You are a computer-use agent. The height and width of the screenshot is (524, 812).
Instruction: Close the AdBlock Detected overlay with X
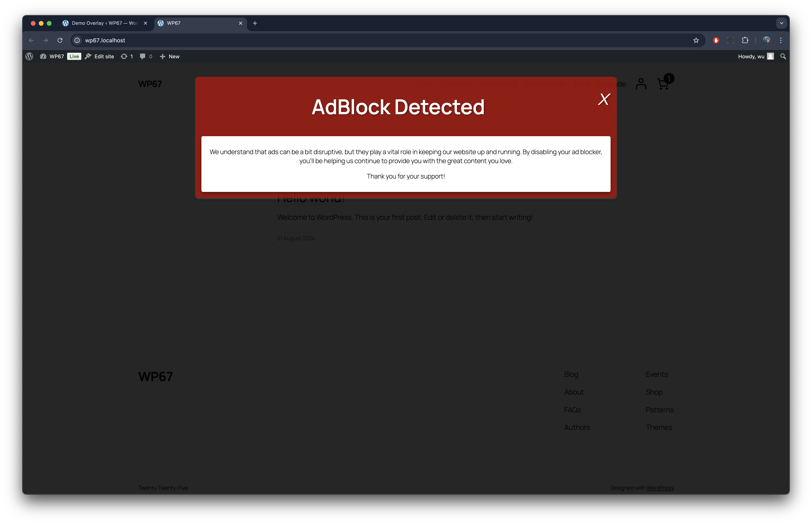click(604, 99)
